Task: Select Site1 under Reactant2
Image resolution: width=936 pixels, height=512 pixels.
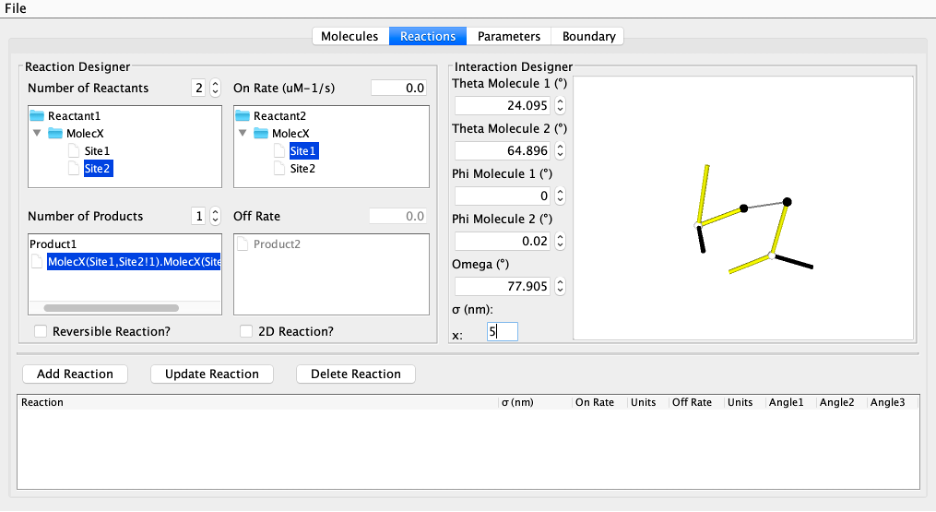Action: [303, 151]
